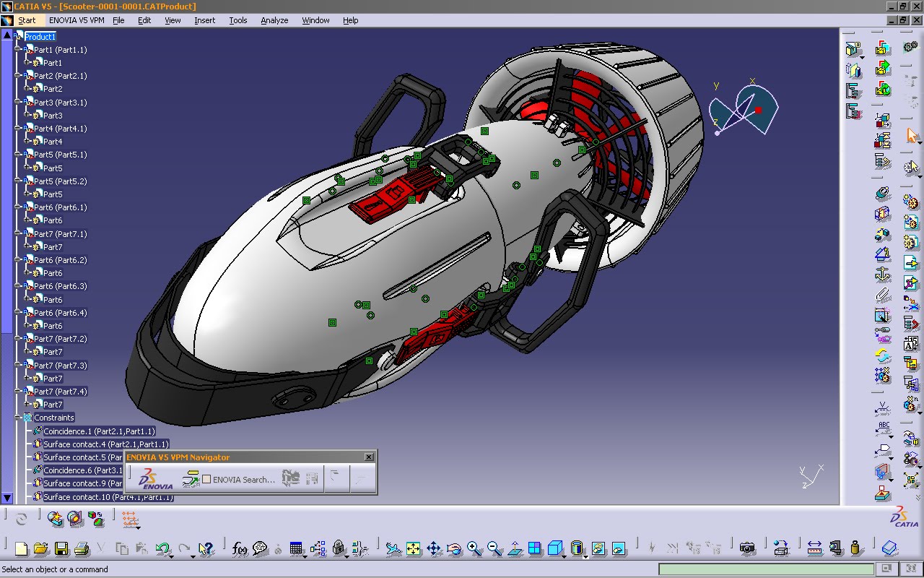Toggle the shading render style icon
Screen dimensions: 924x578
[x=576, y=549]
